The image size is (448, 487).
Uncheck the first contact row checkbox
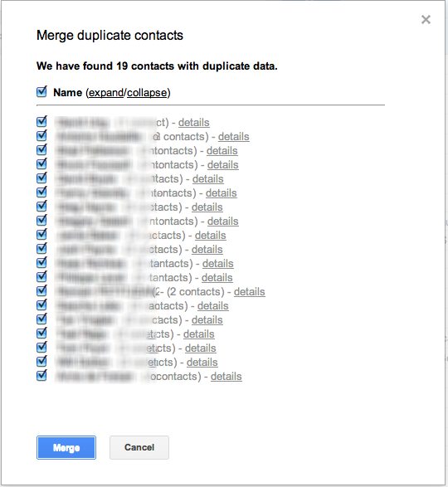pos(41,121)
